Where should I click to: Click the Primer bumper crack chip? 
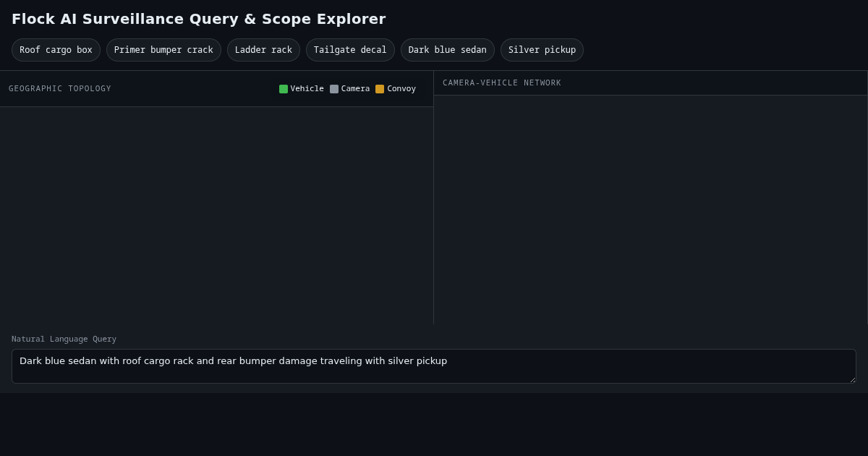[163, 50]
